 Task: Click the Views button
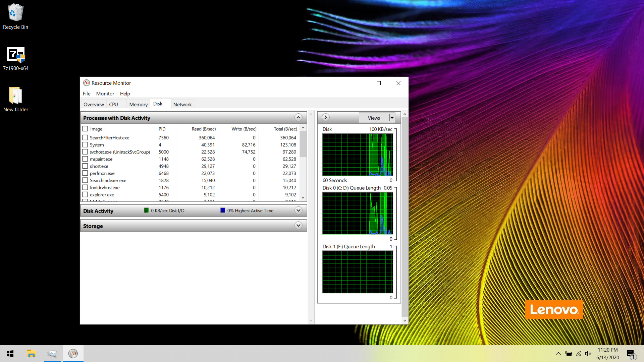coord(374,118)
